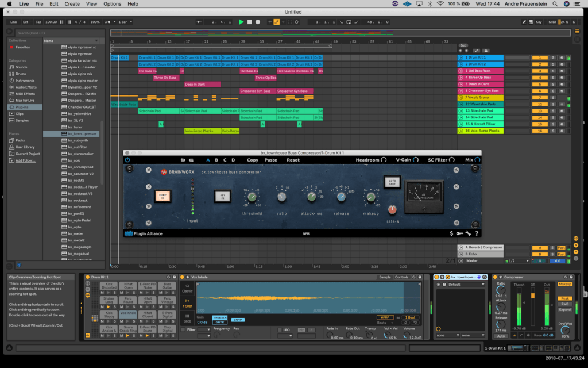Image resolution: width=588 pixels, height=368 pixels.
Task: Click the undo arrow in bx_townhouse toolbar
Action: pos(183,160)
